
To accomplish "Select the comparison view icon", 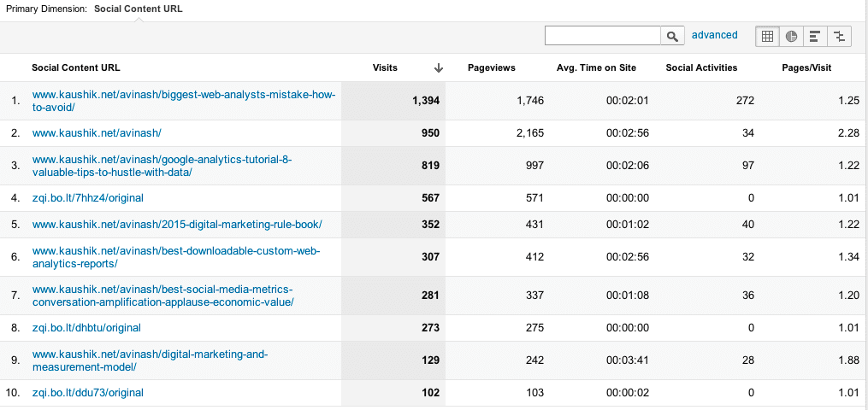I will coord(840,36).
